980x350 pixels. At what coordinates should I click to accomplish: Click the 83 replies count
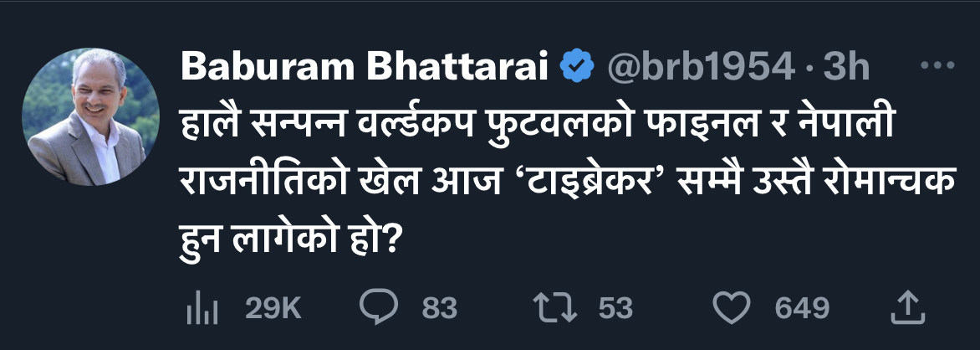[440, 308]
